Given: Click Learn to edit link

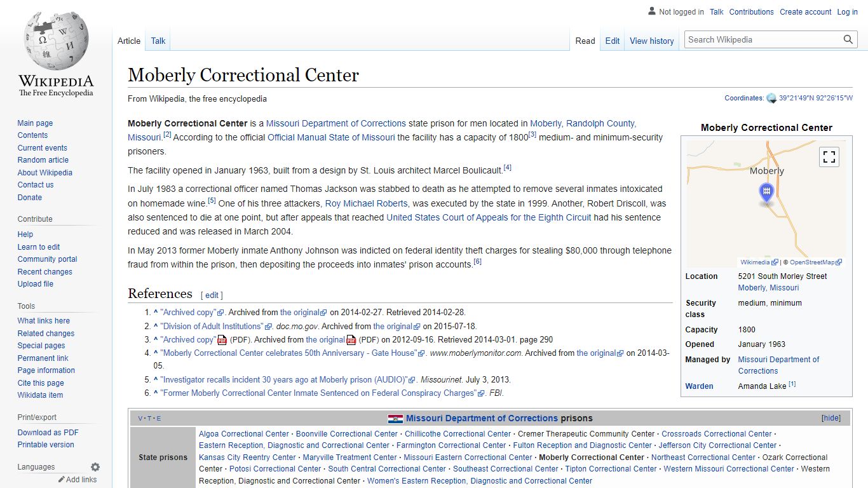Looking at the screenshot, I should point(39,247).
